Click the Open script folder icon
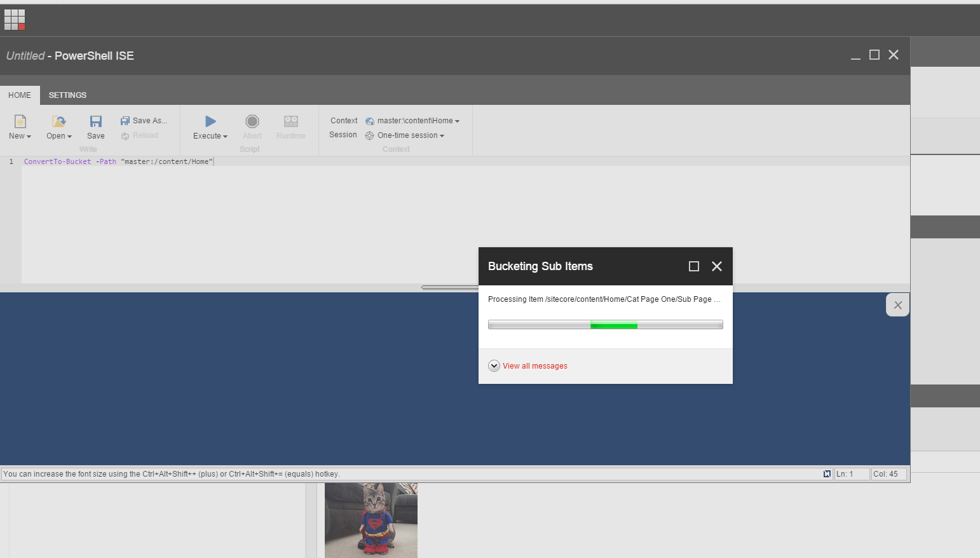 click(58, 121)
